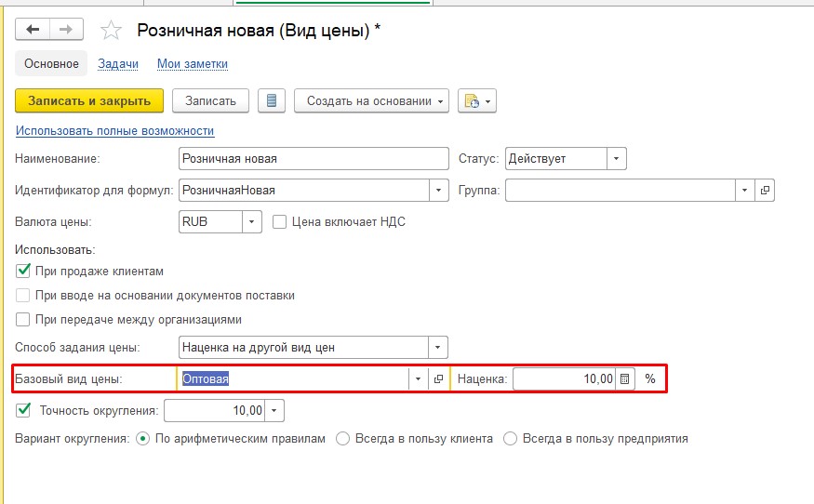Toggle При вводе на основании документов поставки

pos(23,296)
